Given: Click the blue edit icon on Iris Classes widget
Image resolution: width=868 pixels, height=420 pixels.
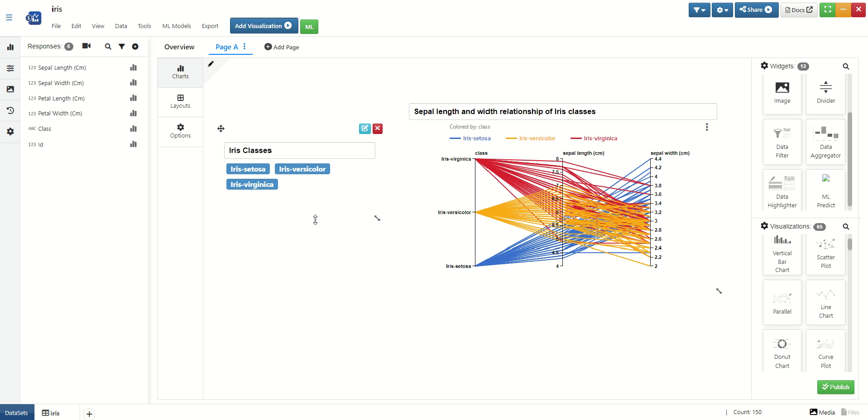Looking at the screenshot, I should coord(365,129).
